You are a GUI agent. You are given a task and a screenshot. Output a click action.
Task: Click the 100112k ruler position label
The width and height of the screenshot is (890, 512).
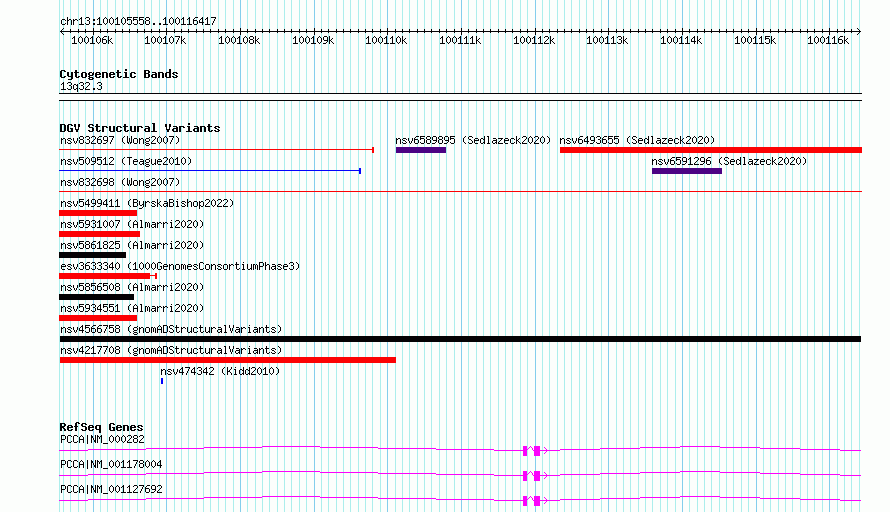tap(534, 40)
